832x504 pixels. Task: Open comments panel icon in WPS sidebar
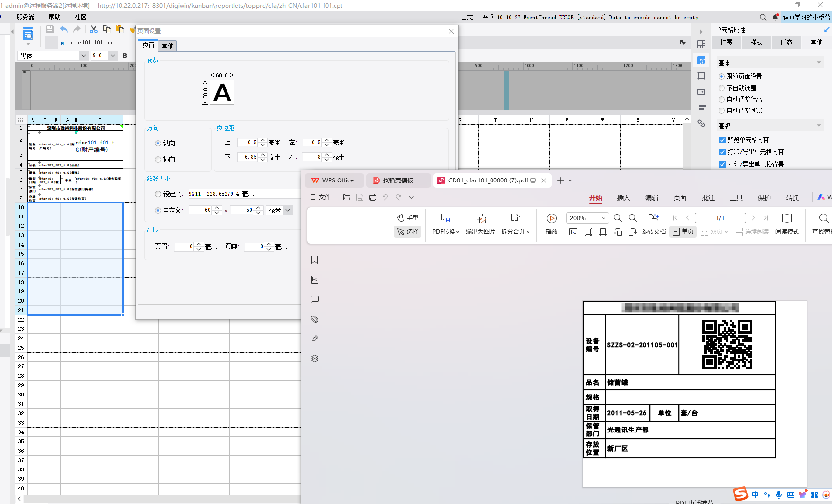[x=315, y=299]
